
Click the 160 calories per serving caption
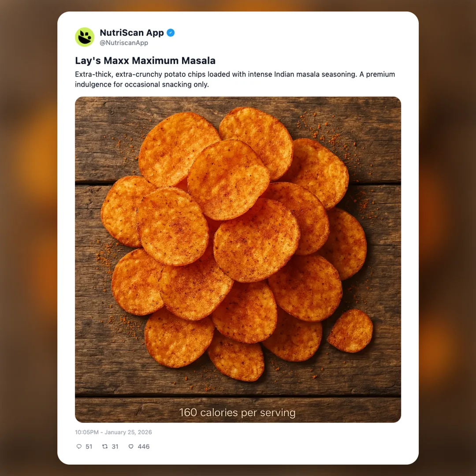238,413
